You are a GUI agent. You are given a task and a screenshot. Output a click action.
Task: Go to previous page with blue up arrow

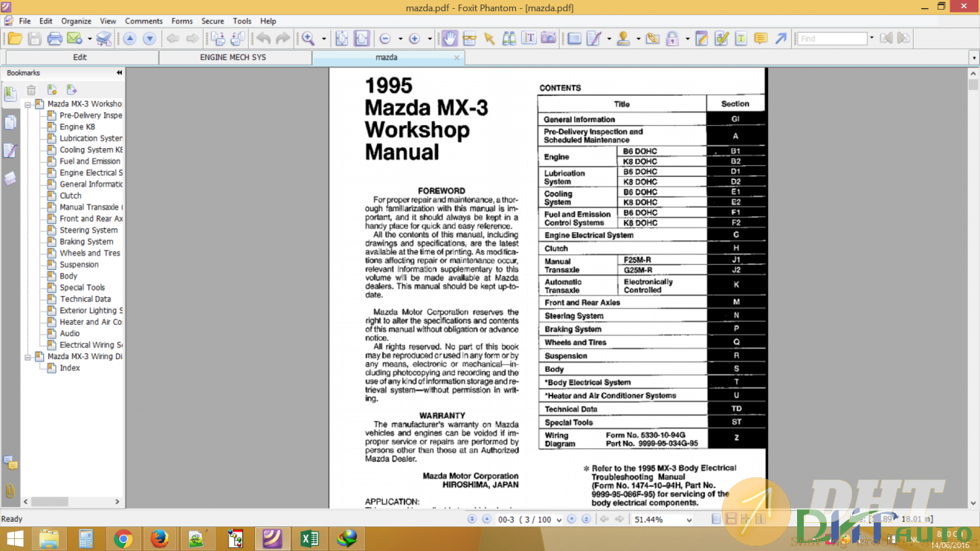click(129, 39)
